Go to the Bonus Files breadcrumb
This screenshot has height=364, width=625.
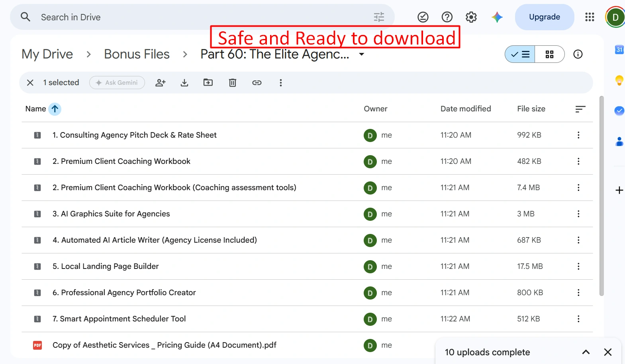point(137,54)
